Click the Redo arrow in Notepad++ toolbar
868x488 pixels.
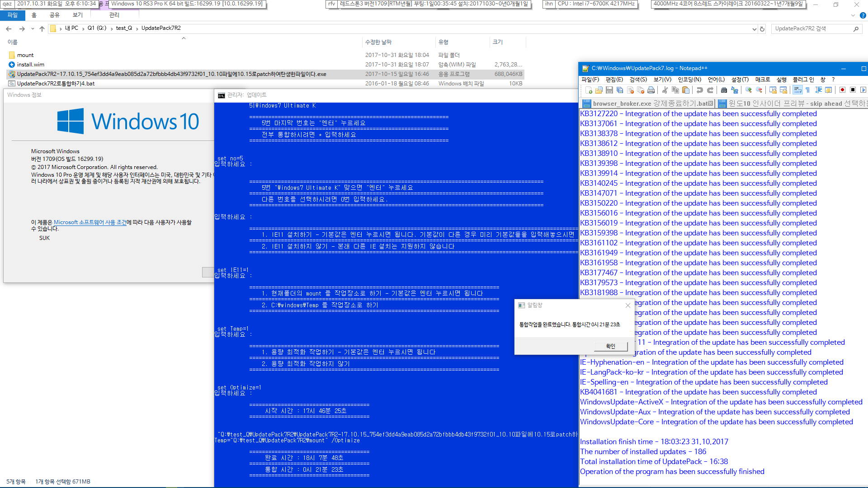point(710,90)
